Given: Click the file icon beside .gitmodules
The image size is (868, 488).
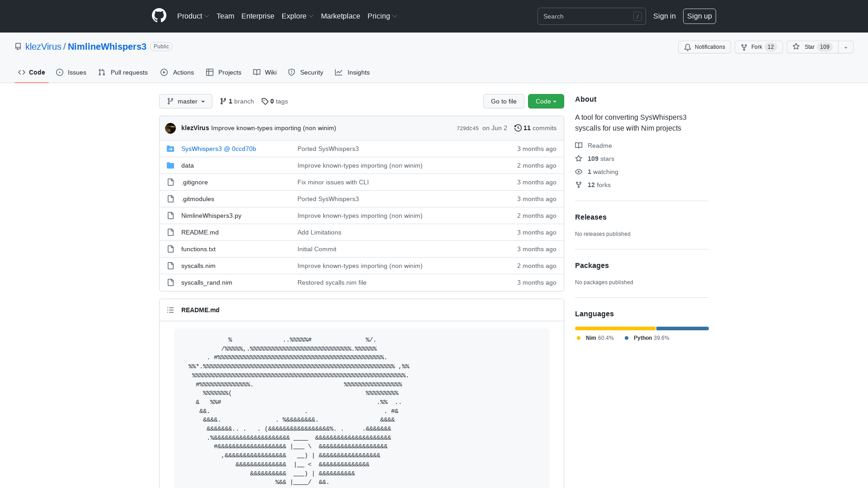Looking at the screenshot, I should pos(170,199).
